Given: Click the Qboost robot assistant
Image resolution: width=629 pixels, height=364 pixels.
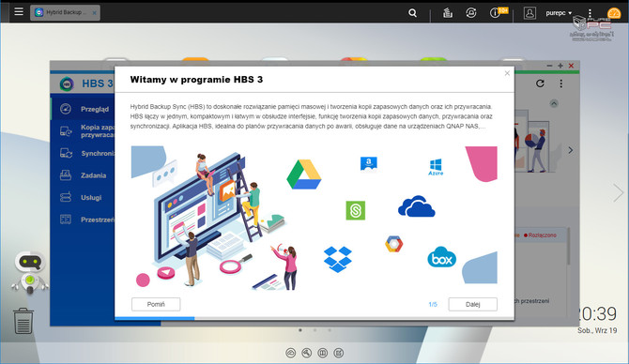Looking at the screenshot, I should [30, 272].
